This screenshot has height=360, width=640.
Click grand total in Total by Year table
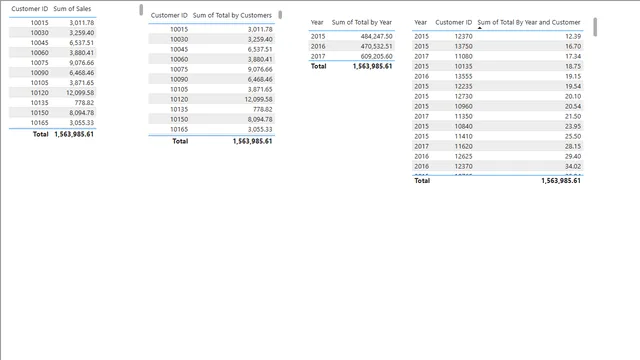[372, 66]
